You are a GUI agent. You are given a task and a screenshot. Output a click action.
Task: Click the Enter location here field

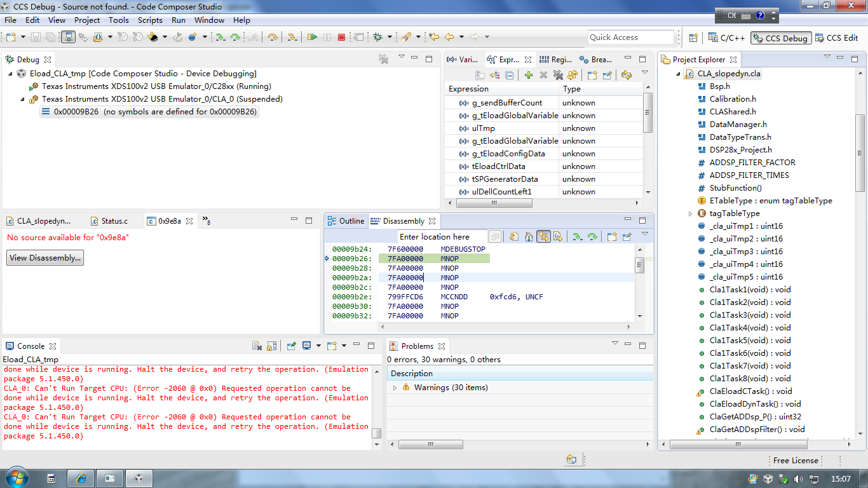442,237
